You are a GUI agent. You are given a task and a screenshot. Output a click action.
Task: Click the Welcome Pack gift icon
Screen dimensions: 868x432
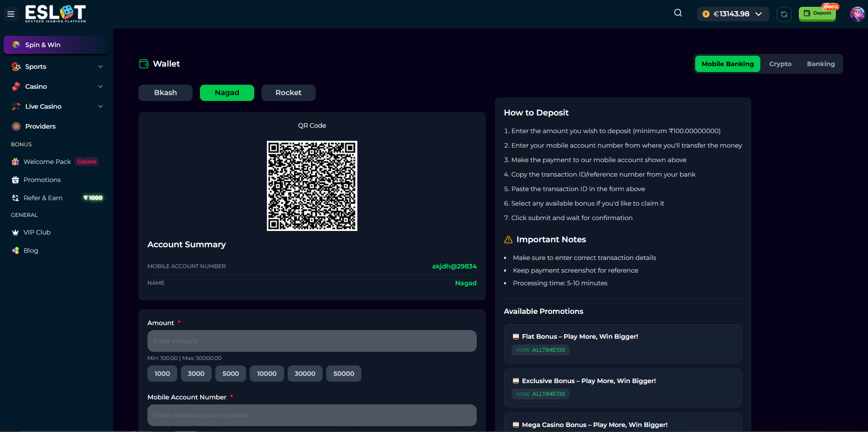coord(15,162)
